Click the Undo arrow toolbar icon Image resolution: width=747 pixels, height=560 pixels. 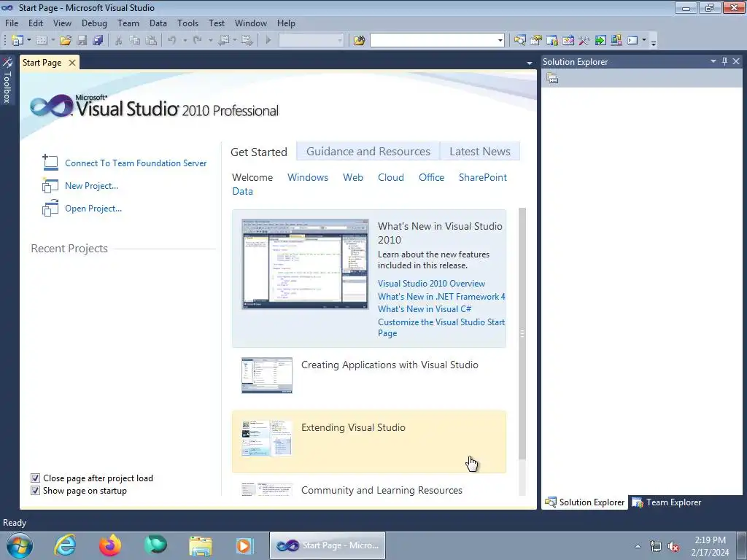[x=172, y=41]
